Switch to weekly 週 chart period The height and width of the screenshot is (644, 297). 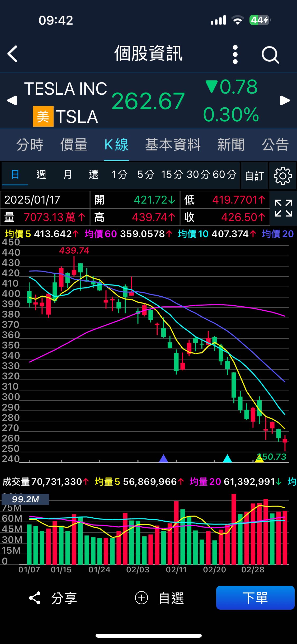point(41,175)
